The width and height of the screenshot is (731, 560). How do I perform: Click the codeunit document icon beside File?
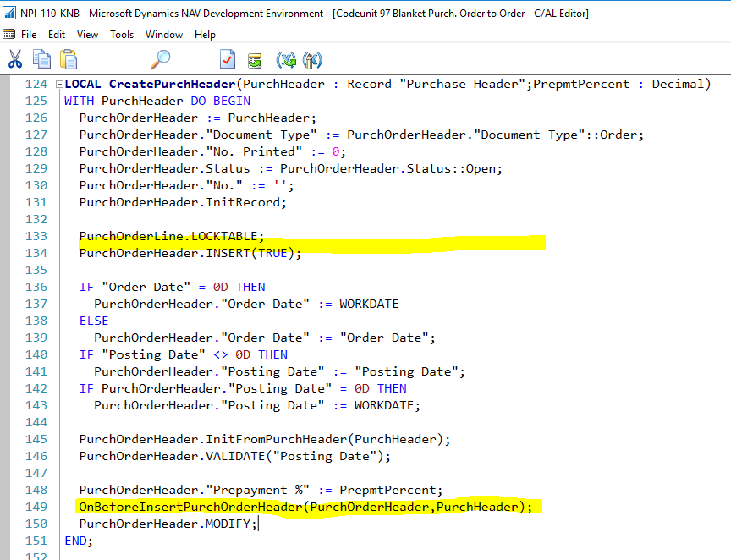click(9, 34)
